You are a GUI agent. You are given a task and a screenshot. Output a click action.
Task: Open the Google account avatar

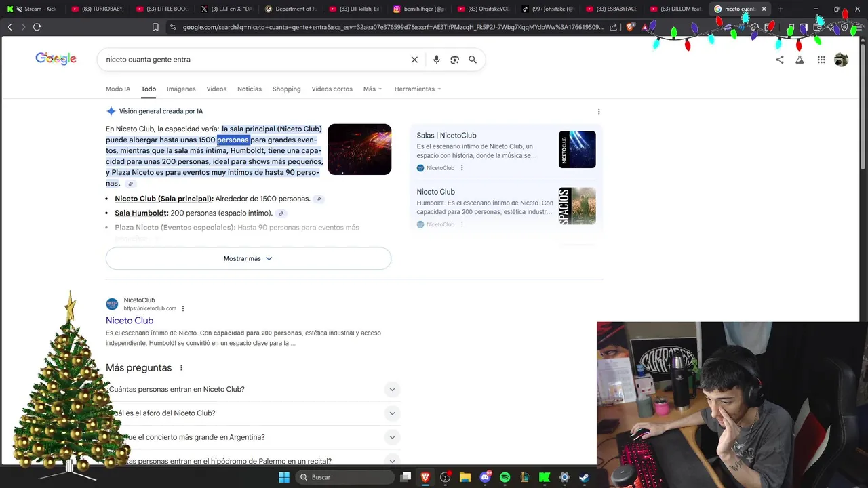[x=841, y=60]
